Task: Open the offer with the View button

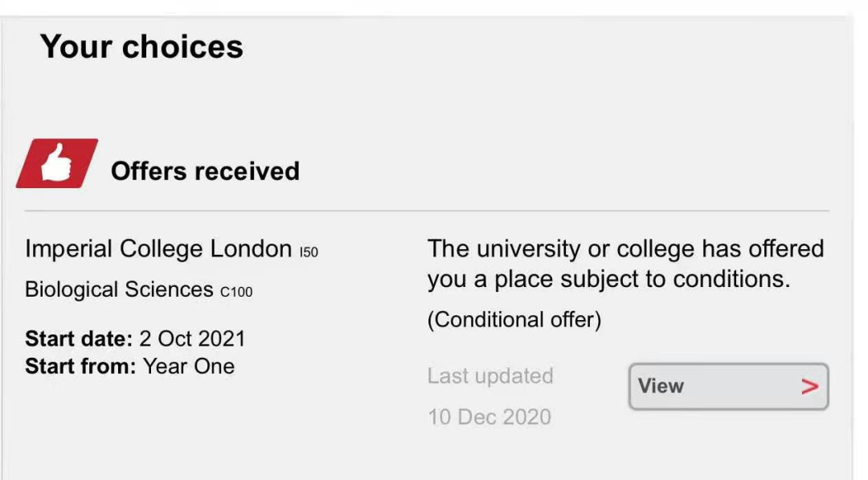Action: point(728,387)
